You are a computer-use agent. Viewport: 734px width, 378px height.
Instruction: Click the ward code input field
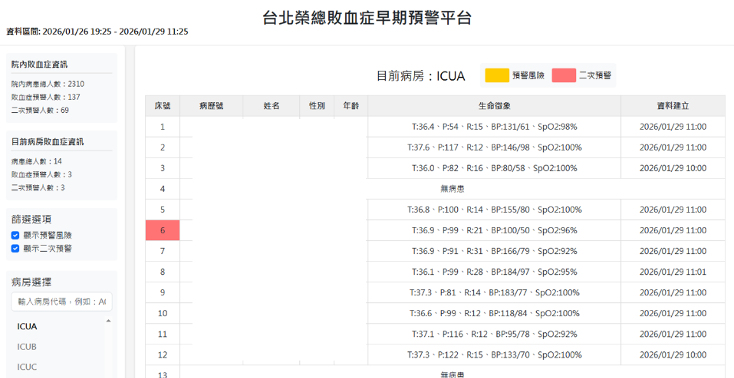pyautogui.click(x=62, y=302)
